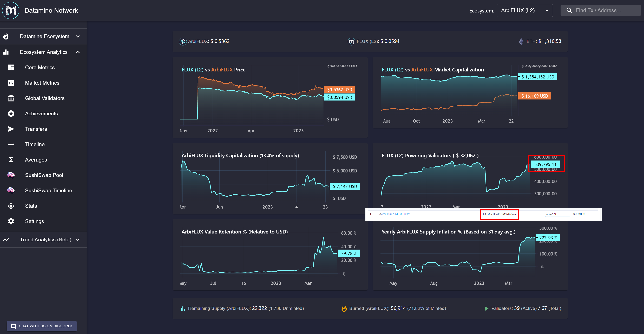The width and height of the screenshot is (644, 334).
Task: Click the green Validators play icon
Action: (487, 309)
